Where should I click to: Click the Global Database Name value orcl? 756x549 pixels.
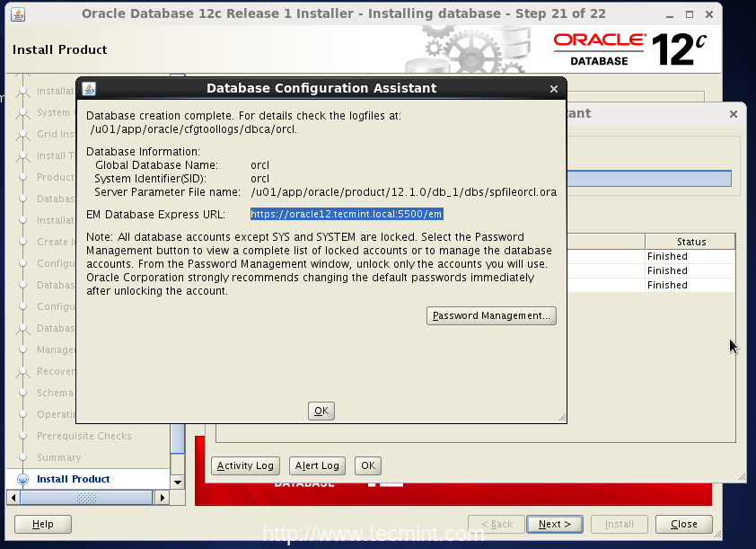coord(259,165)
